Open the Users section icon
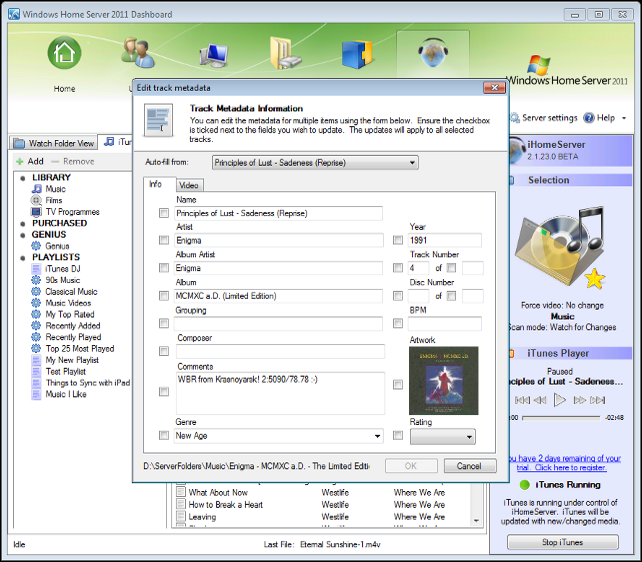 [138, 53]
